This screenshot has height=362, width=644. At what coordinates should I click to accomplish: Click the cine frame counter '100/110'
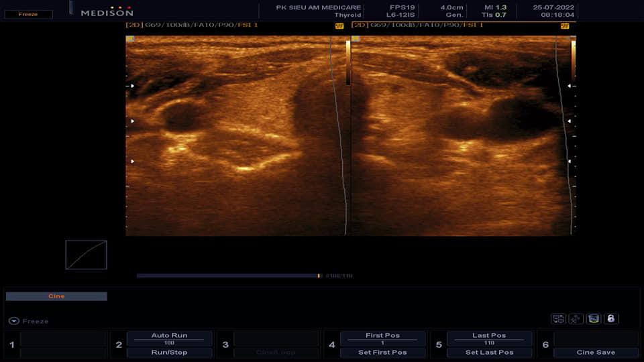pyautogui.click(x=339, y=276)
